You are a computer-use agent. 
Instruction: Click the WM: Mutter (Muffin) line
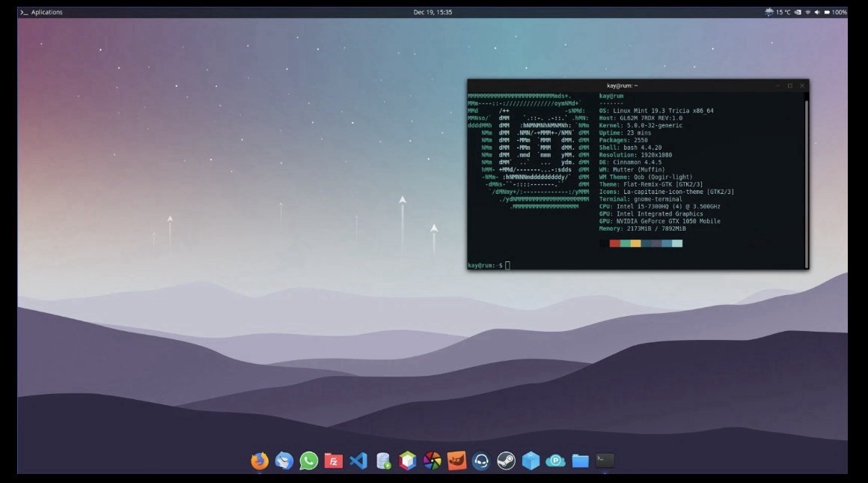click(x=632, y=169)
